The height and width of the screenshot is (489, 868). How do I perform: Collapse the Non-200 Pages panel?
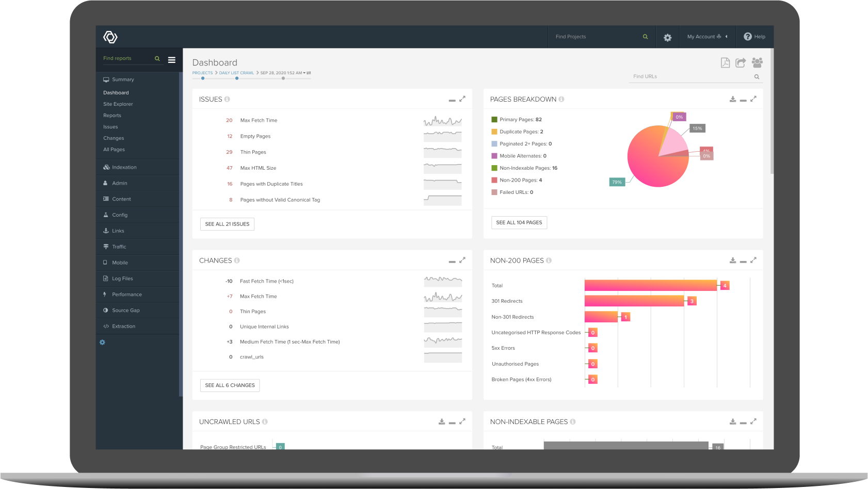(743, 262)
